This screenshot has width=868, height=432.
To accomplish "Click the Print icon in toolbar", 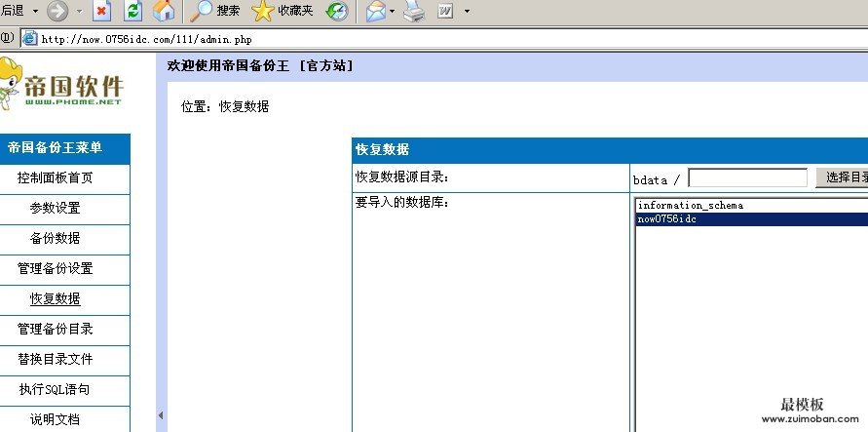I will pyautogui.click(x=413, y=11).
